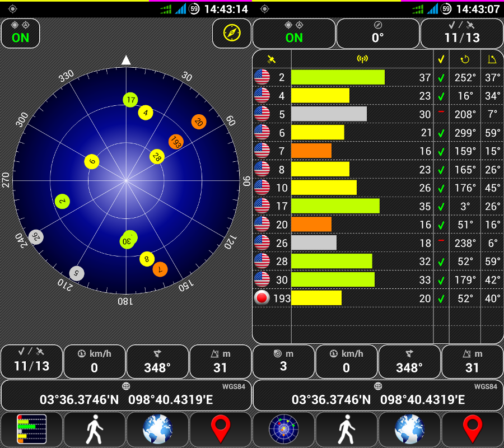Viewport: 504px width, 448px height.
Task: Open the signal bars list view icon
Action: 31,430
